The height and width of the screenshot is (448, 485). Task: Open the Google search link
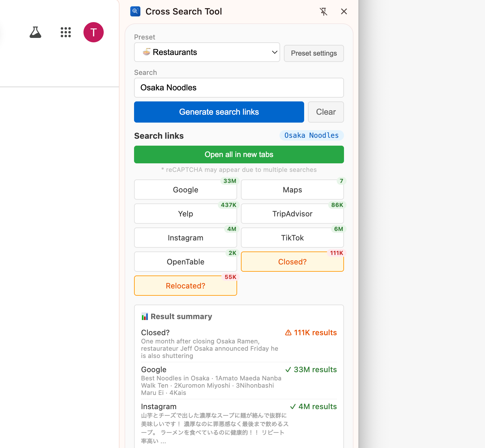pyautogui.click(x=186, y=190)
